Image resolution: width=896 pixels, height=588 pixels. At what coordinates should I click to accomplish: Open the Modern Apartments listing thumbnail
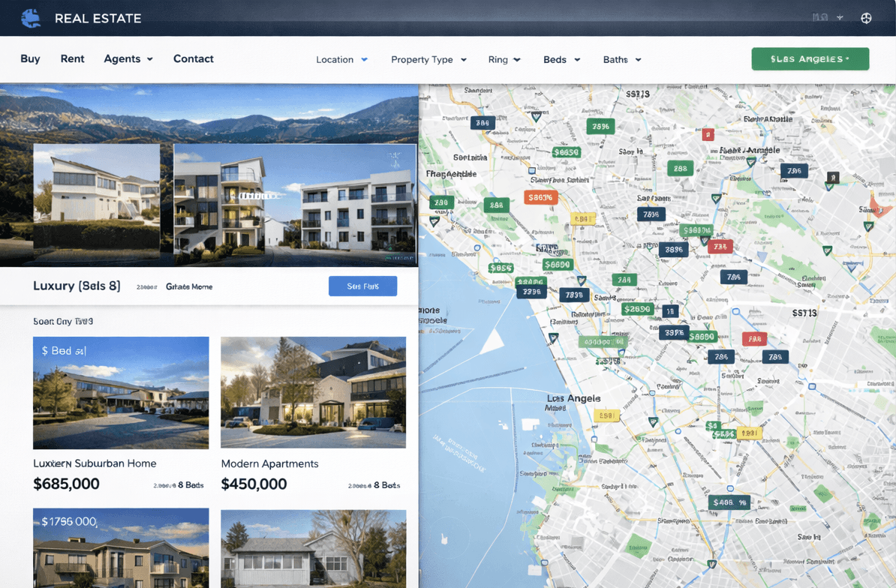pyautogui.click(x=313, y=392)
